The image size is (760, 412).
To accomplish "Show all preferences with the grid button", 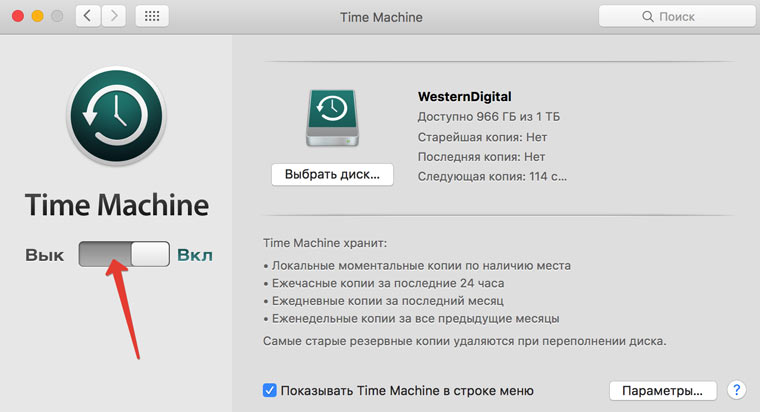I will click(152, 16).
